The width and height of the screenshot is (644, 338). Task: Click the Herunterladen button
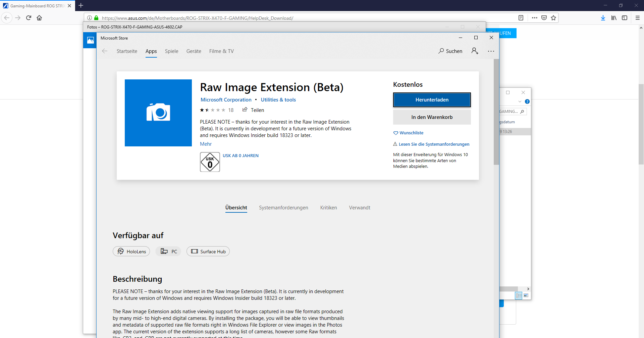click(432, 100)
